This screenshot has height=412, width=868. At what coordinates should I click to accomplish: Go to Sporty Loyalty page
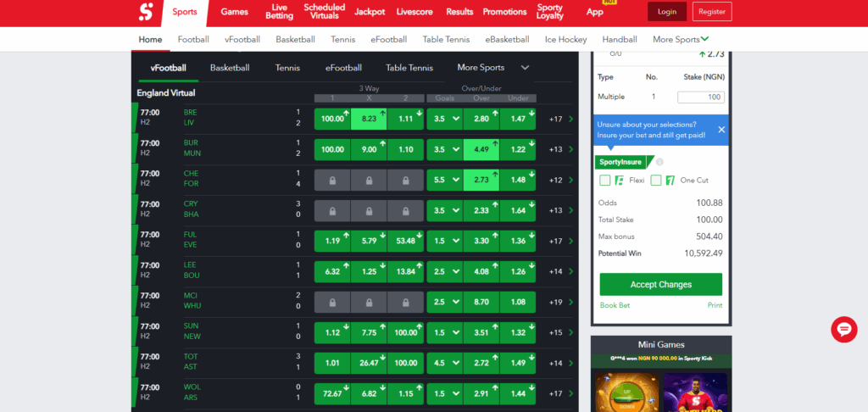pos(549,12)
